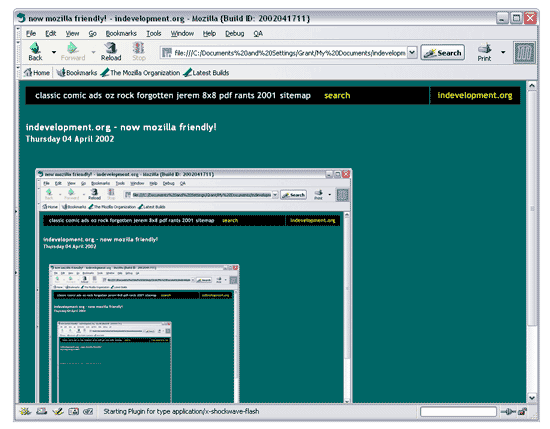
Task: Click the page proxy icon in the URL bar
Action: click(x=167, y=53)
